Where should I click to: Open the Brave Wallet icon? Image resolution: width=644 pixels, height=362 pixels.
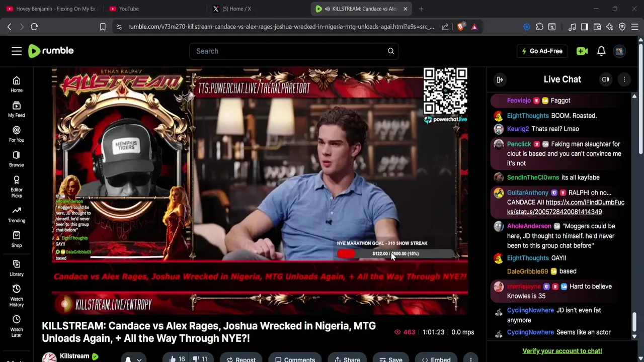tap(597, 27)
